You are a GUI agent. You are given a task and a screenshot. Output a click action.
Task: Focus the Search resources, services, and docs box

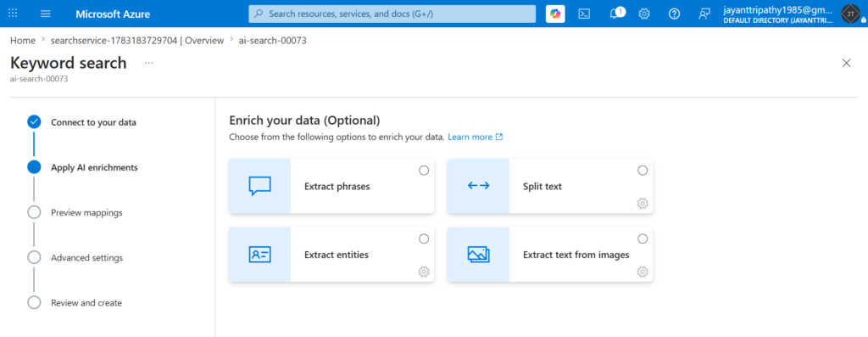tap(392, 14)
